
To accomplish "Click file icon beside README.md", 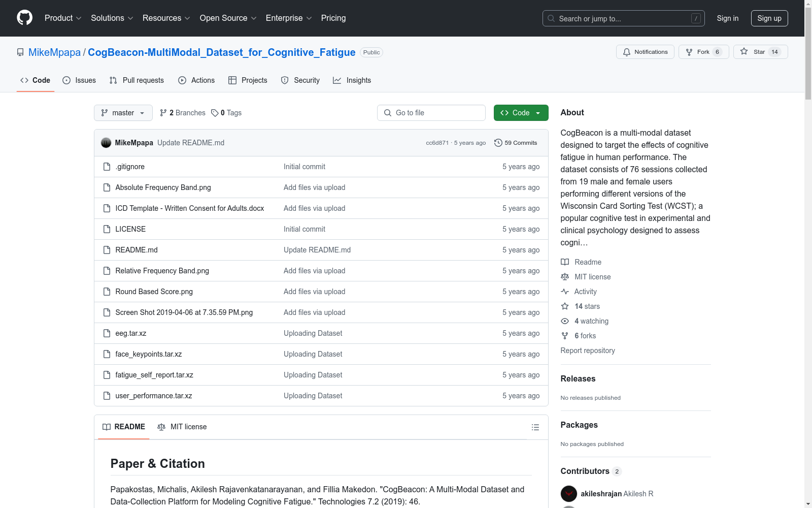I will pos(107,250).
